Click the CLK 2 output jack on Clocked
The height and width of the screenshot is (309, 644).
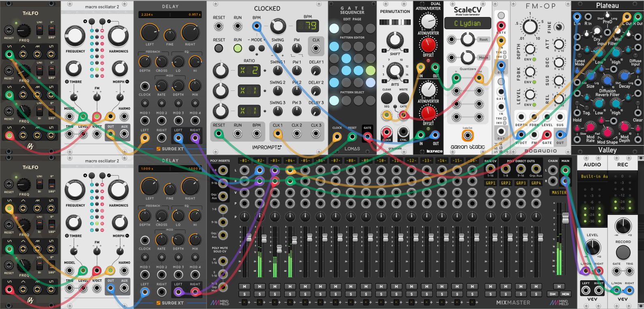[x=297, y=134]
